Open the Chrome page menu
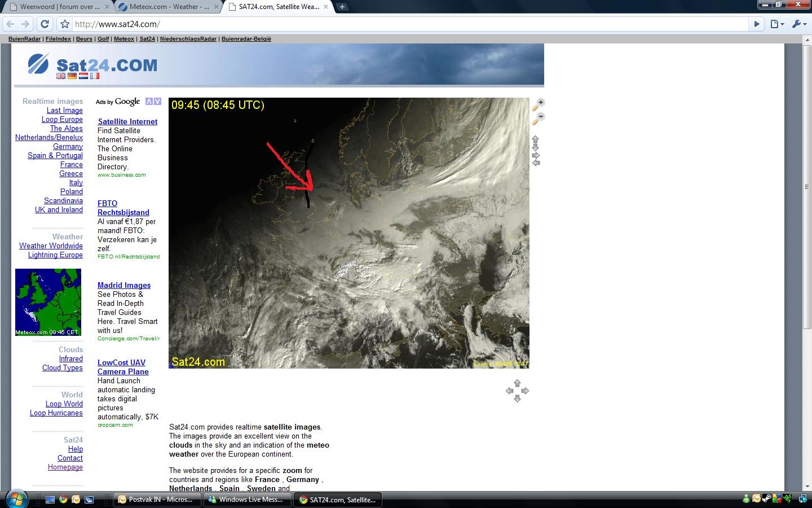 click(778, 24)
